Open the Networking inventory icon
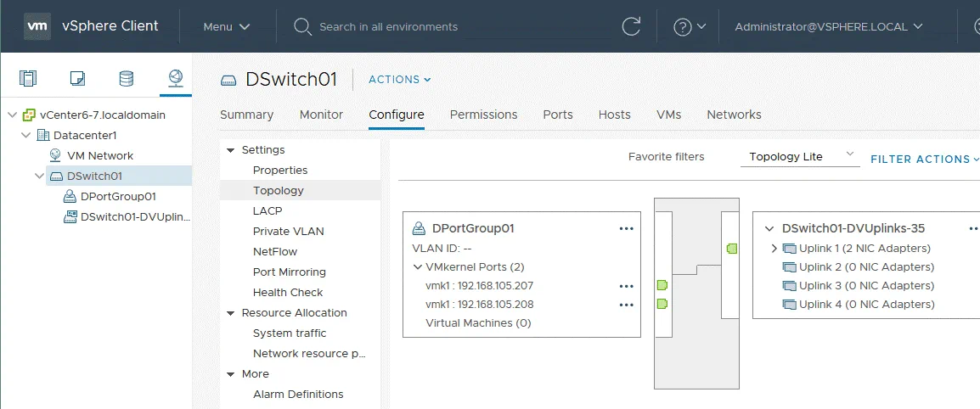 (x=175, y=79)
